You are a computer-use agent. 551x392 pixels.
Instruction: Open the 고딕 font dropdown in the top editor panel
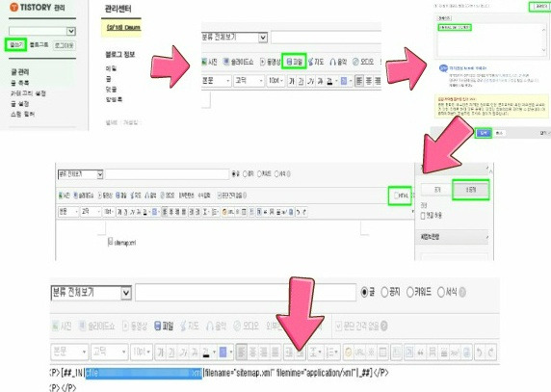[249, 81]
